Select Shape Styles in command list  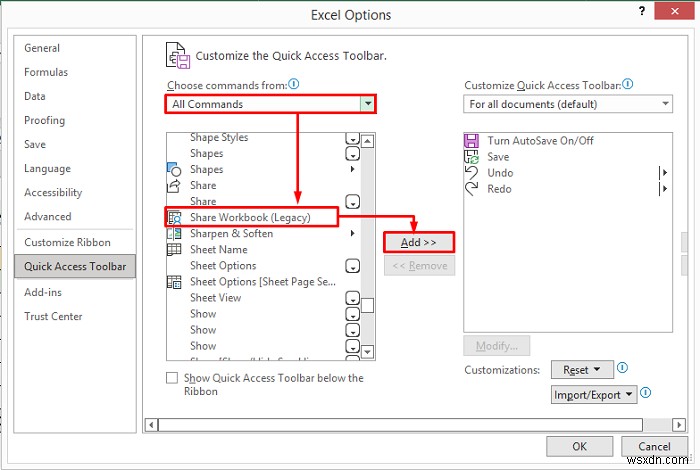(219, 137)
